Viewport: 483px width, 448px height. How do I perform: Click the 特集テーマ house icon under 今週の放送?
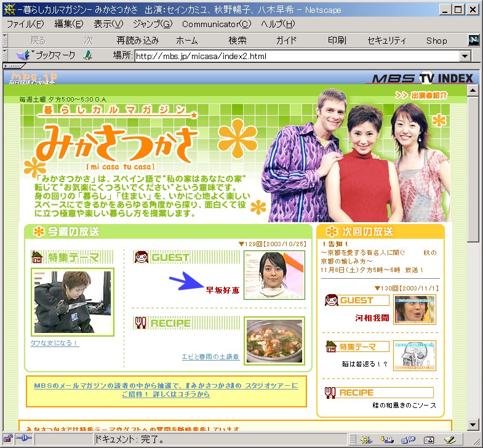click(37, 257)
